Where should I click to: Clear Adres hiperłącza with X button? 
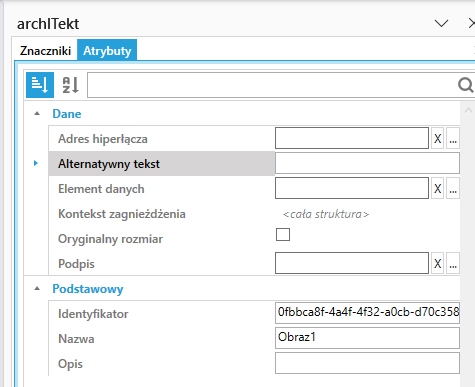(x=437, y=138)
